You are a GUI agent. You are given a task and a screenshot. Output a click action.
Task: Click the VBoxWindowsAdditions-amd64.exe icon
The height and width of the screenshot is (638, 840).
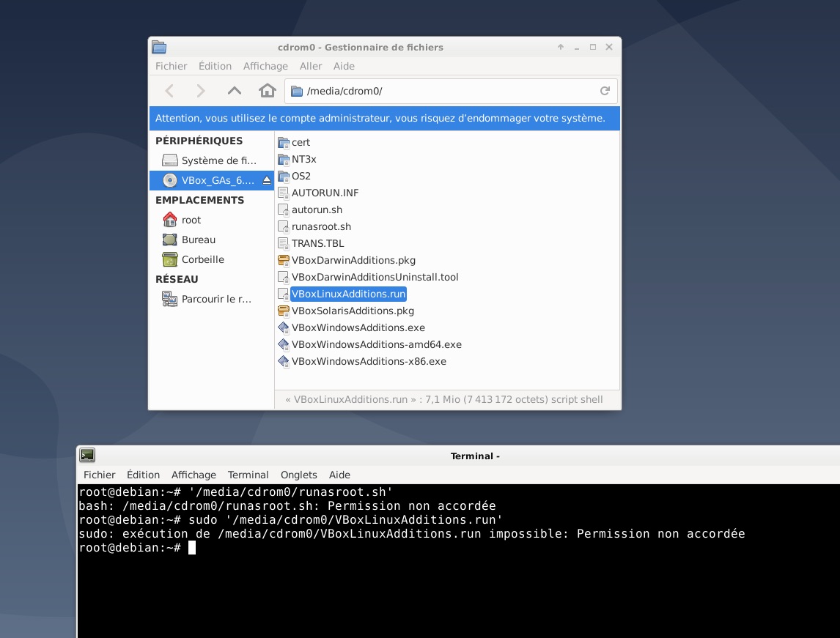point(284,344)
